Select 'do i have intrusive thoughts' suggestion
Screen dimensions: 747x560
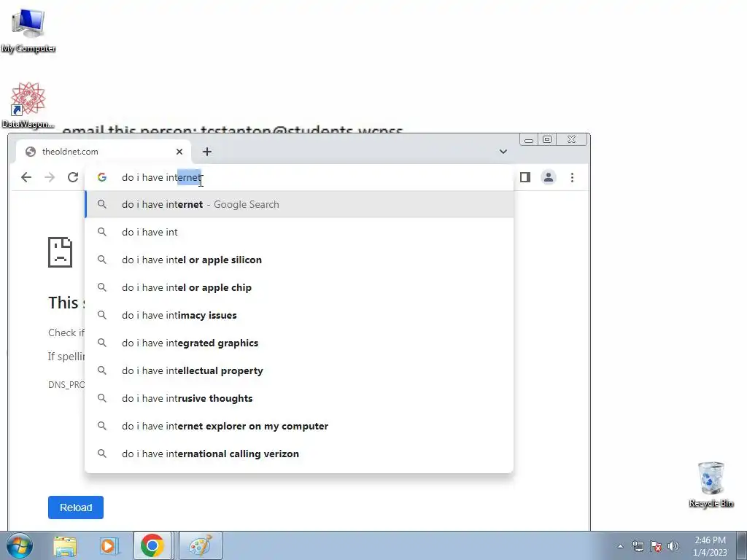pos(299,398)
